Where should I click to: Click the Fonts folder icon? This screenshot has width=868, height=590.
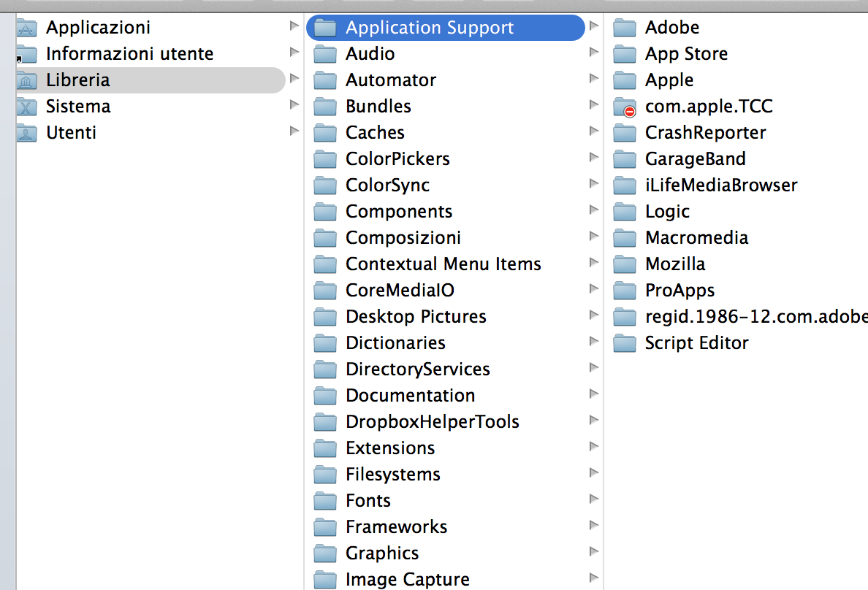(325, 501)
